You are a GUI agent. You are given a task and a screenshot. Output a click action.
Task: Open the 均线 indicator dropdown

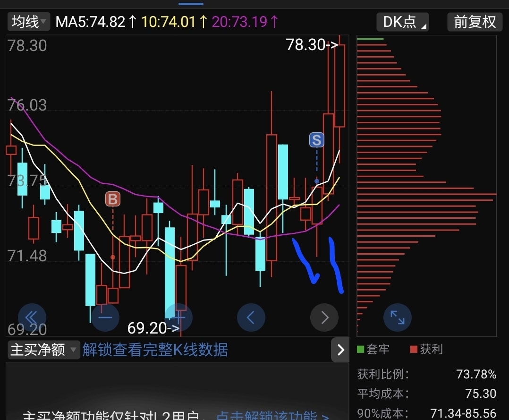click(x=28, y=22)
